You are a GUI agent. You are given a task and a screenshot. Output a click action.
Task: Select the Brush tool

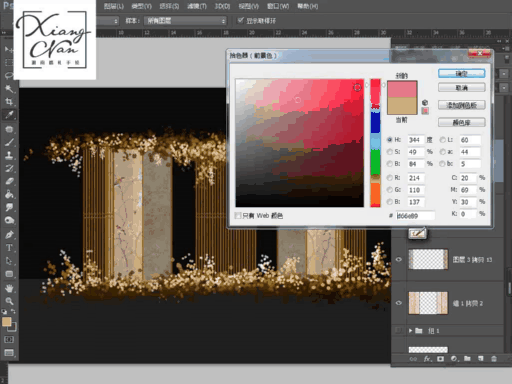pyautogui.click(x=9, y=142)
